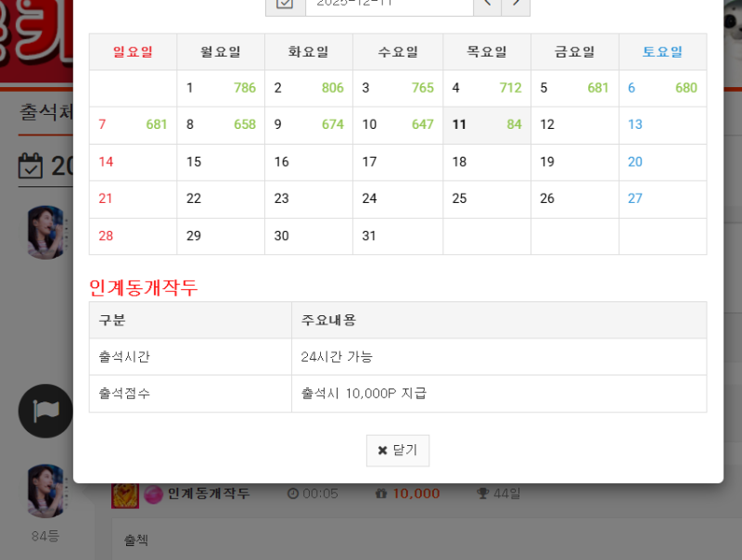Click the profile avatar above 84등
The width and height of the screenshot is (742, 560).
pos(45,492)
